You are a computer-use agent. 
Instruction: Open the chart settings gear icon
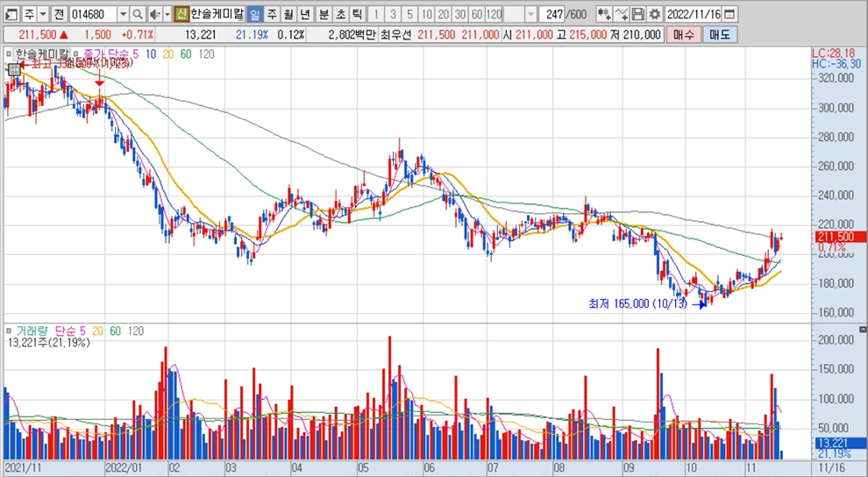click(654, 14)
